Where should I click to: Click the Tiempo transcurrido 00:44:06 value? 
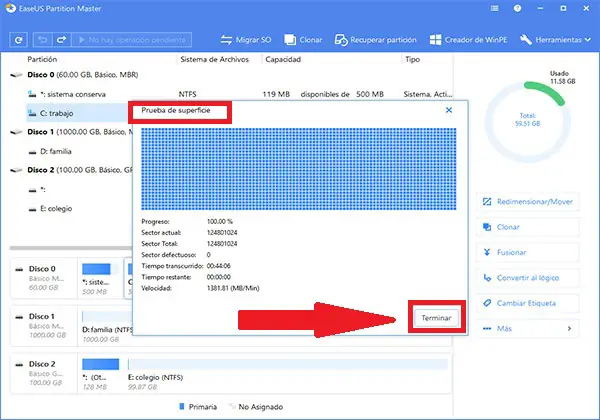point(218,266)
